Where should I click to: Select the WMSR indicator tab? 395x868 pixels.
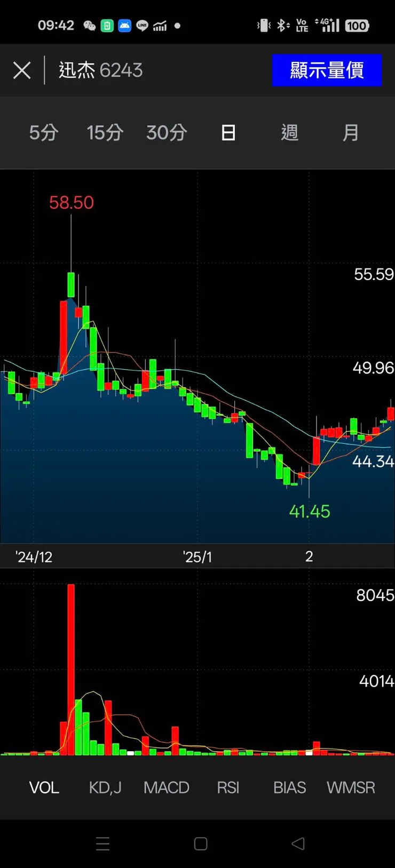pos(351,787)
